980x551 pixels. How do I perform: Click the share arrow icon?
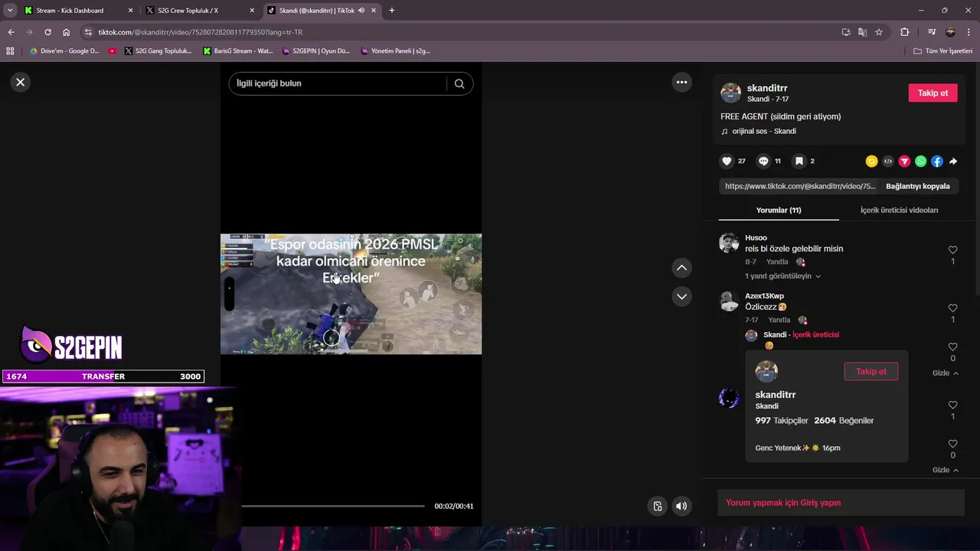pyautogui.click(x=953, y=161)
